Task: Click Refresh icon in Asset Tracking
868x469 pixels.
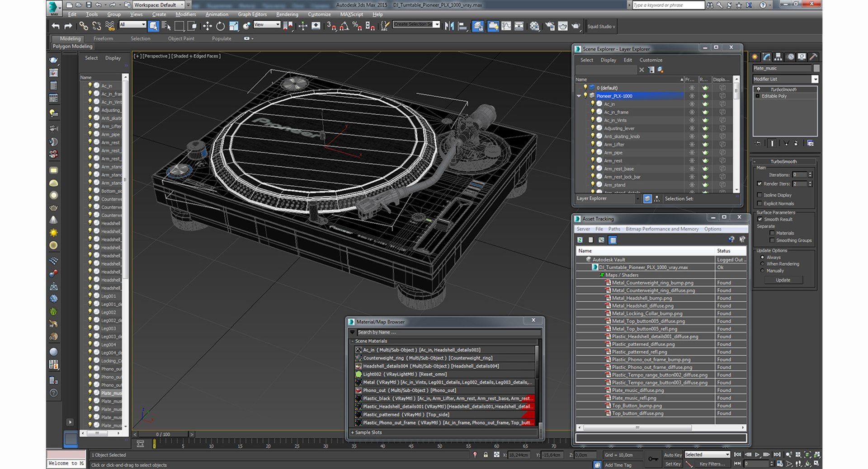Action: [580, 240]
